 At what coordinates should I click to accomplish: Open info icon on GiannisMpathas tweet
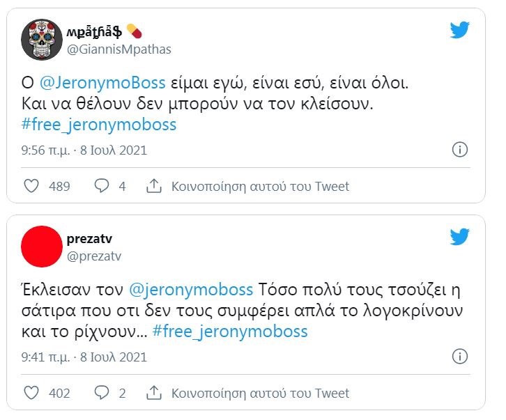pyautogui.click(x=460, y=150)
